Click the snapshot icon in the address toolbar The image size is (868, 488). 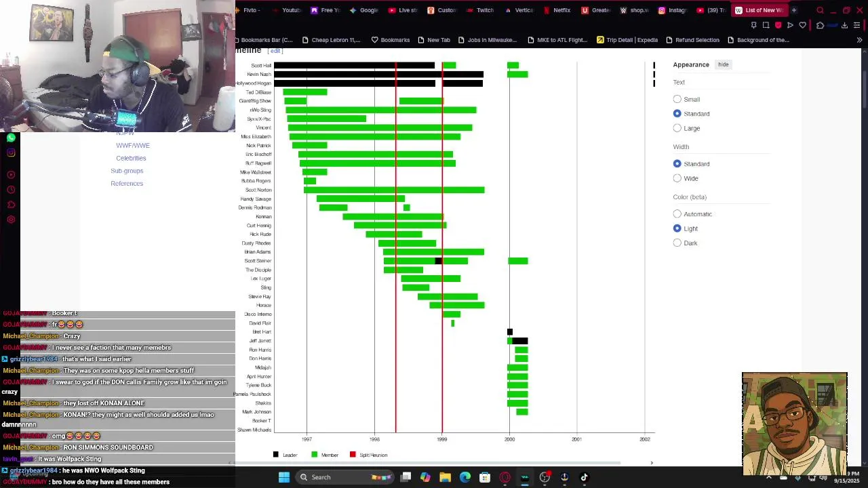tap(766, 25)
